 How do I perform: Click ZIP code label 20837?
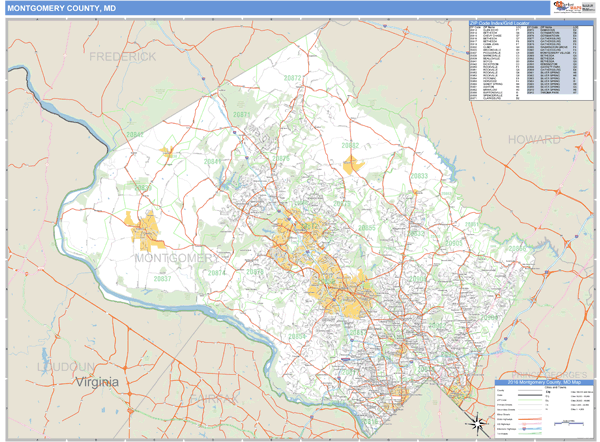[x=162, y=279]
